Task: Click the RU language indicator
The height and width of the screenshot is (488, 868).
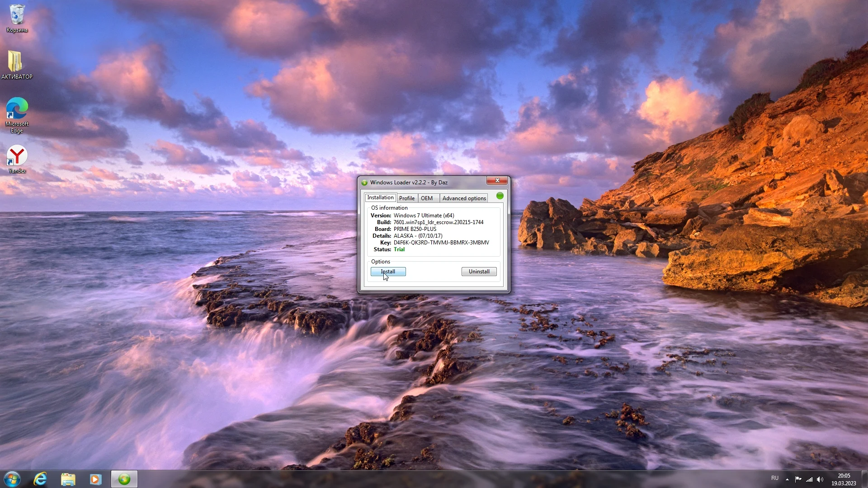Action: pyautogui.click(x=775, y=478)
